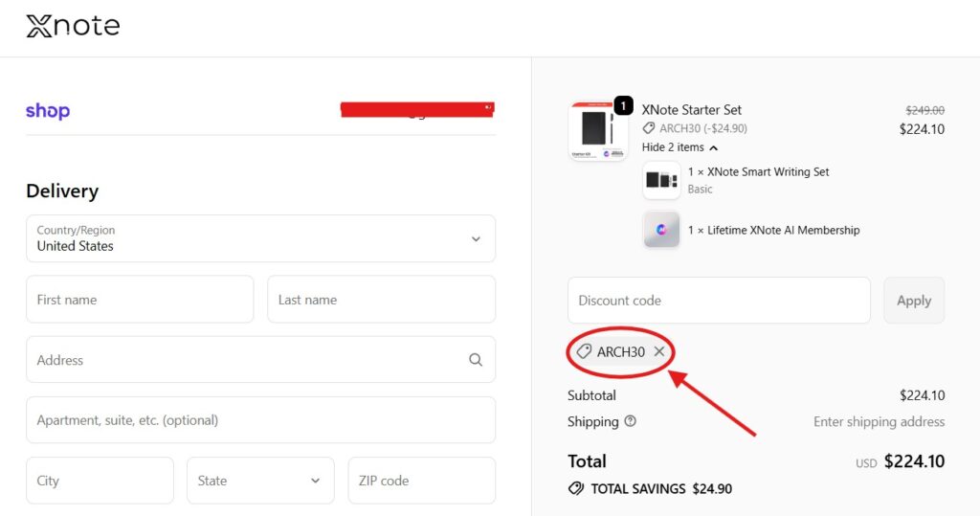Open the Lifetime XNote AI Membership thumbnail
Image resolution: width=980 pixels, height=516 pixels.
click(x=661, y=230)
